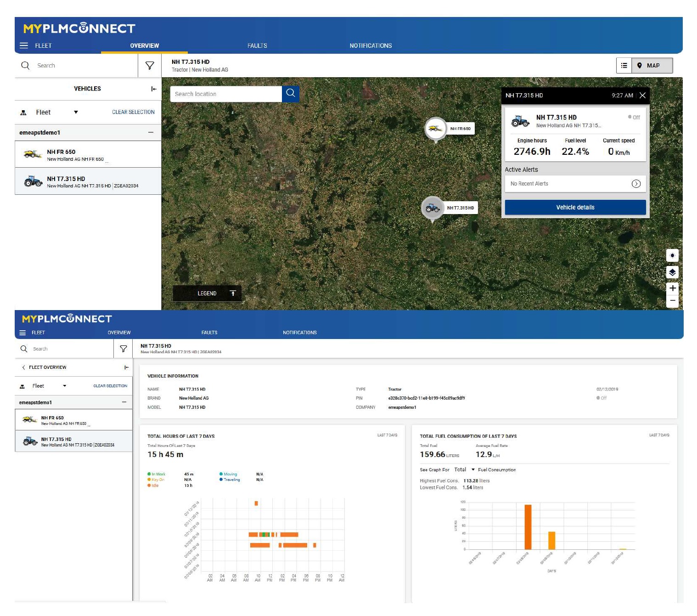This screenshot has width=697, height=616.
Task: Click magnifier icon in top vehicle search
Action: (x=25, y=66)
